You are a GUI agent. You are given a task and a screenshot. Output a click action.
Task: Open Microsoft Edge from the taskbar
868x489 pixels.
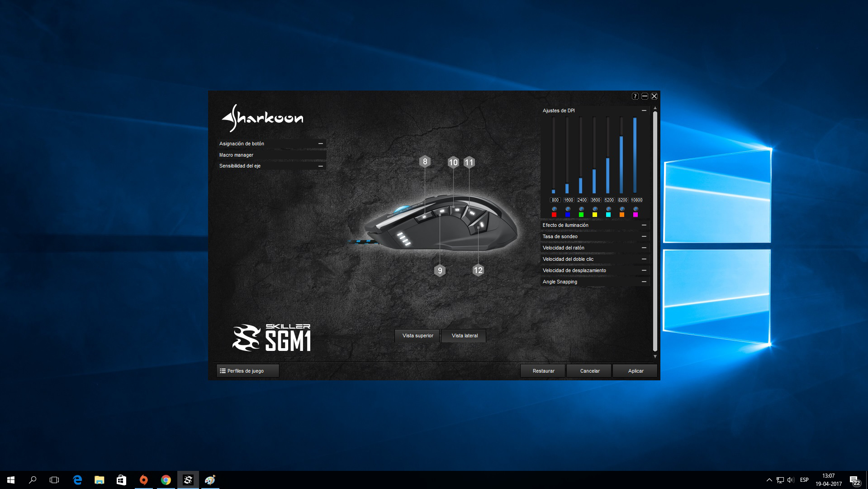click(77, 480)
